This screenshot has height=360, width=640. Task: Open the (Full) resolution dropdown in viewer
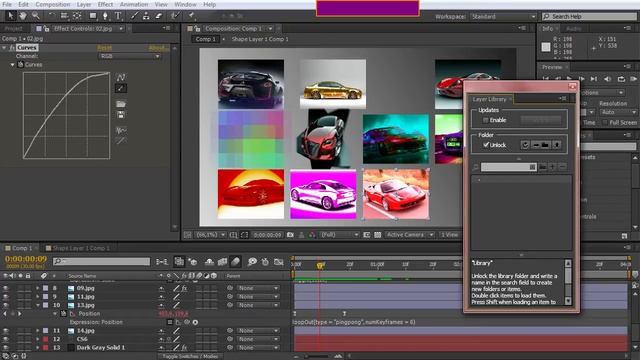tap(339, 235)
